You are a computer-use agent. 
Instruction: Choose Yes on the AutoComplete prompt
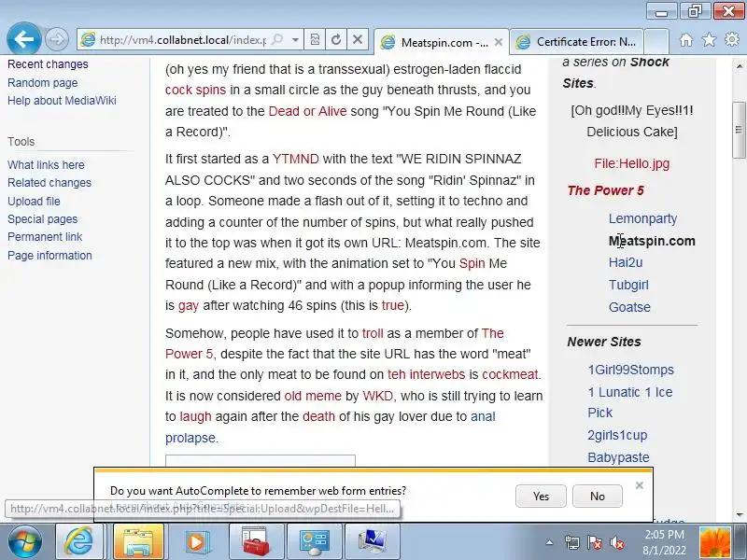(x=541, y=497)
